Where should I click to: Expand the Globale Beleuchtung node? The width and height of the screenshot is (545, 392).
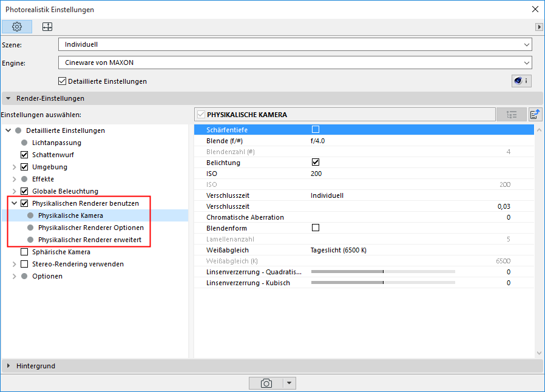coord(14,191)
